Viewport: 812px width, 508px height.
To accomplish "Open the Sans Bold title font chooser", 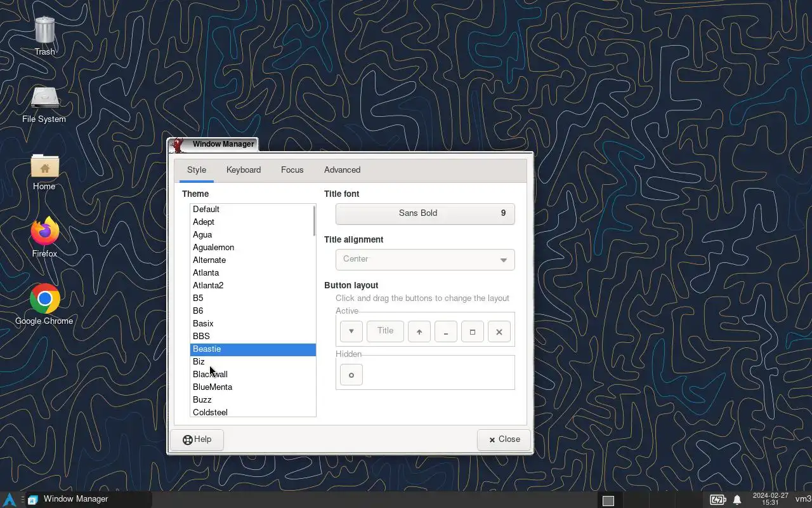I will [425, 213].
